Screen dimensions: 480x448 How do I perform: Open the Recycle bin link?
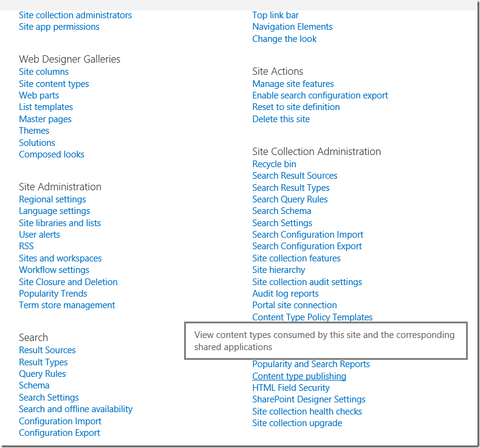(274, 164)
